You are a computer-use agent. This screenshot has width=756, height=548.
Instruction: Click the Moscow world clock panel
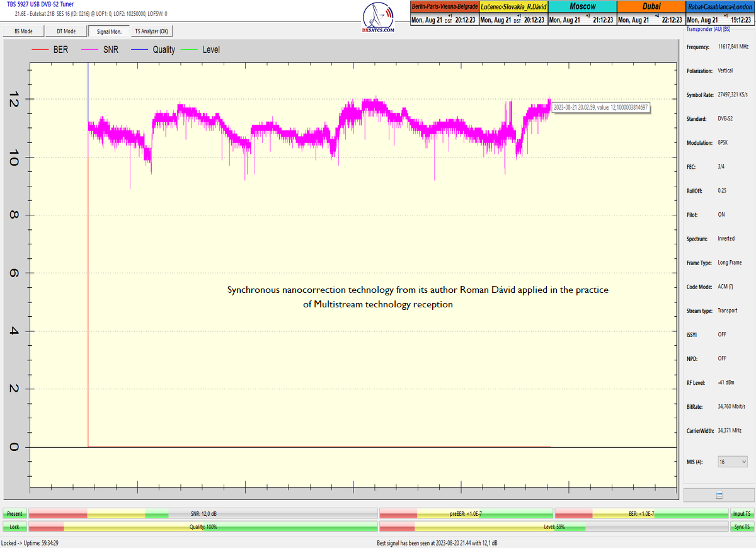[581, 13]
